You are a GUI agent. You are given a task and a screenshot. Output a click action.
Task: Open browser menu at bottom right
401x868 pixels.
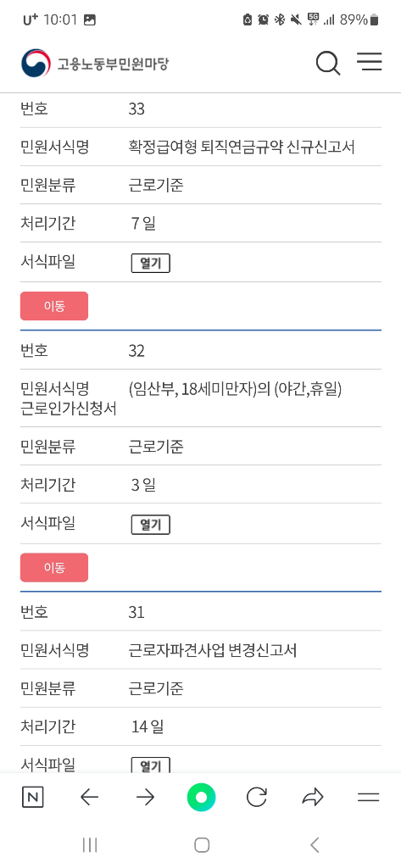pyautogui.click(x=368, y=797)
